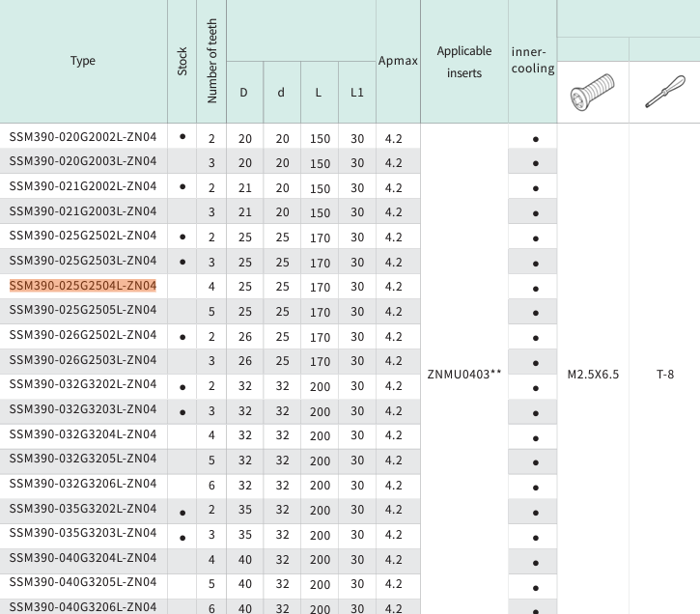Select the M2.5X6.5 screw size cell
This screenshot has height=614, width=700.
593,374
